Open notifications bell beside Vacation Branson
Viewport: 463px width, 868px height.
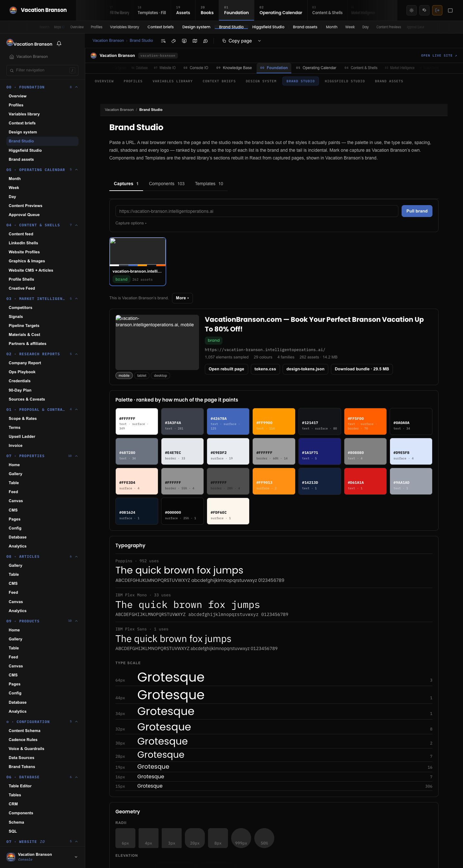click(x=59, y=43)
